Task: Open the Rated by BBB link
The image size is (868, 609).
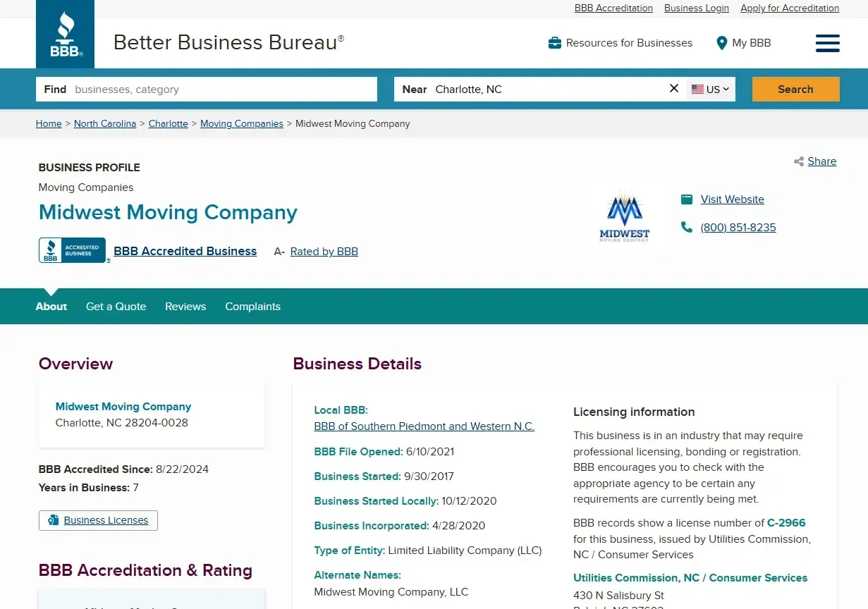Action: (x=324, y=252)
